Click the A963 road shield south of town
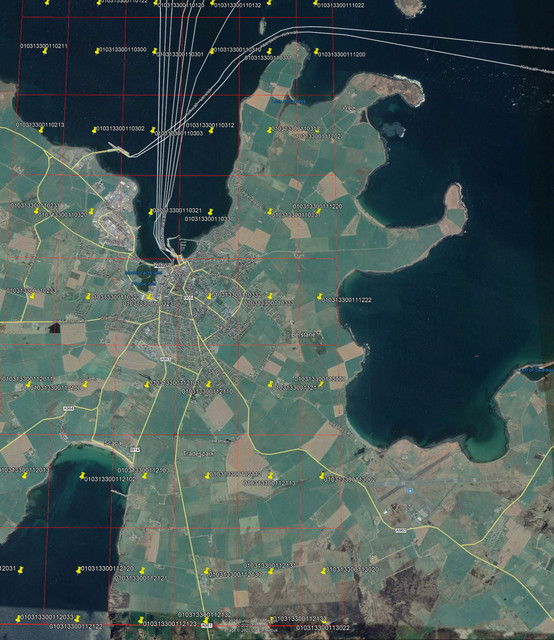Viewport: 554px width, 640px height. [165, 359]
